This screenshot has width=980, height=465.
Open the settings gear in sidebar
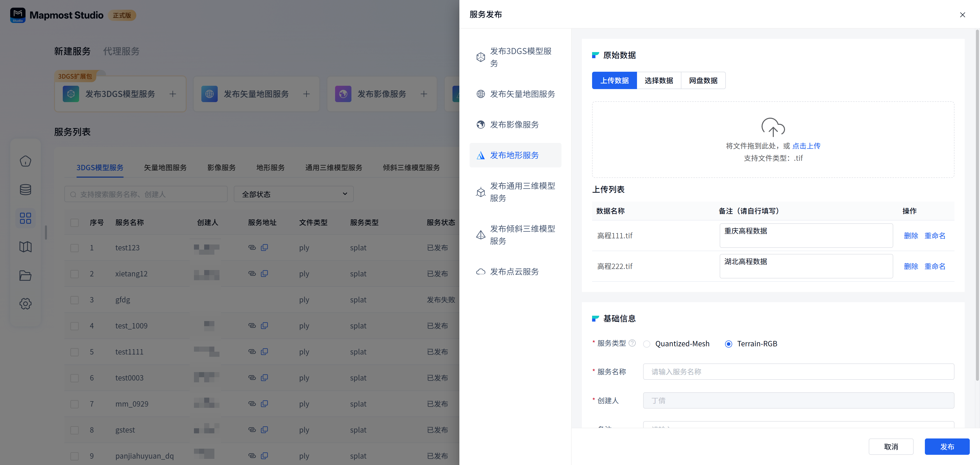coord(26,304)
